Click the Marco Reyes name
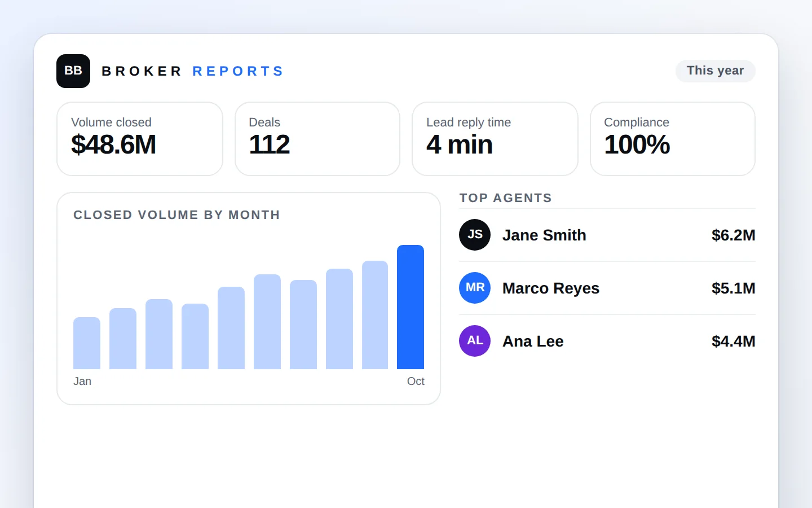This screenshot has height=508, width=812. tap(551, 288)
